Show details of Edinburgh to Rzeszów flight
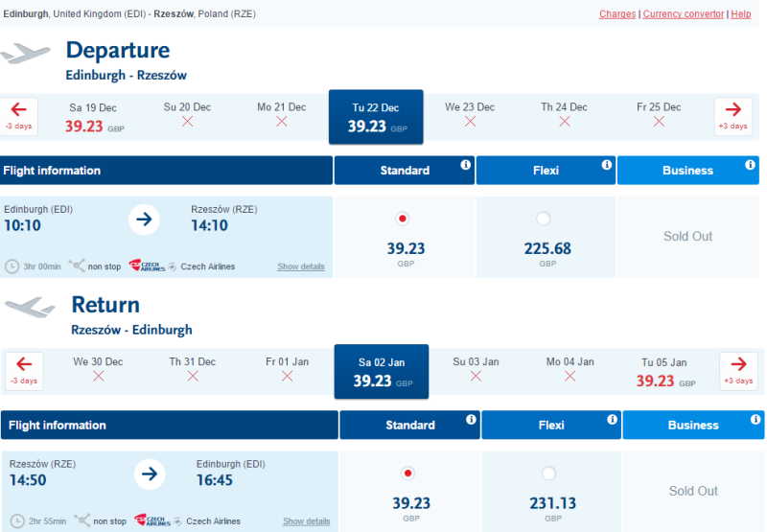The width and height of the screenshot is (767, 532). click(301, 266)
